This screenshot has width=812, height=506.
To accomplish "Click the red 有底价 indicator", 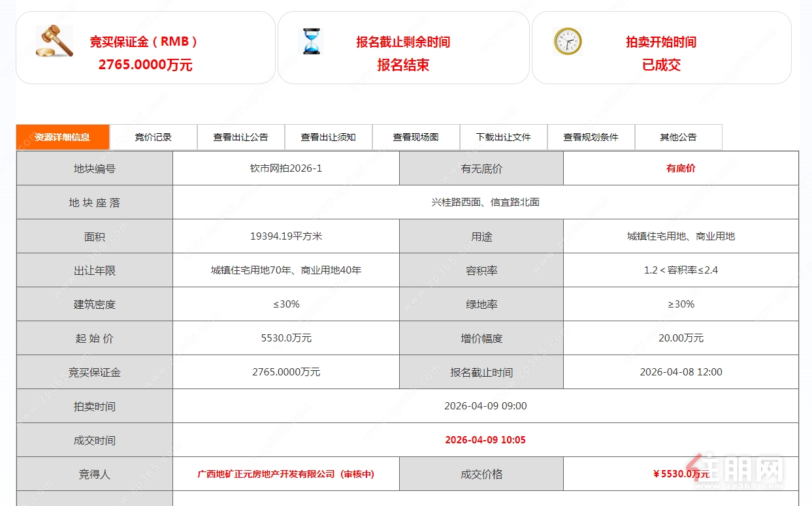I will pyautogui.click(x=680, y=168).
